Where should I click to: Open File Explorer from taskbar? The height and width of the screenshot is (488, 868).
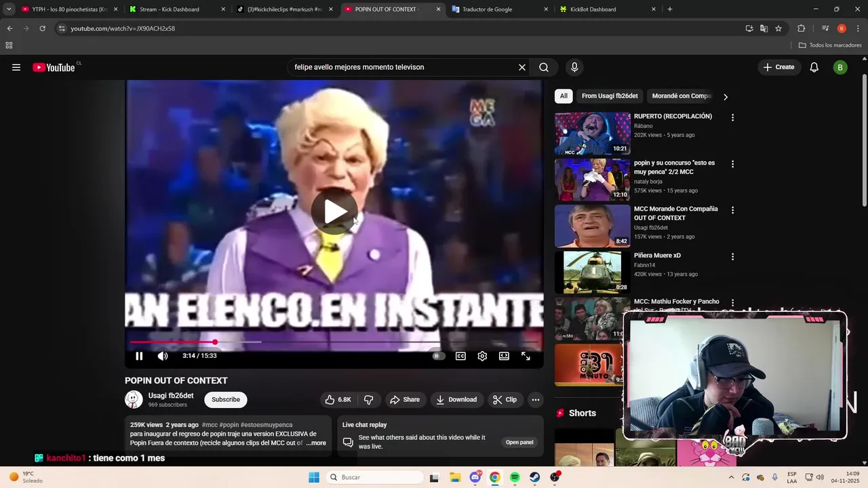tap(454, 477)
